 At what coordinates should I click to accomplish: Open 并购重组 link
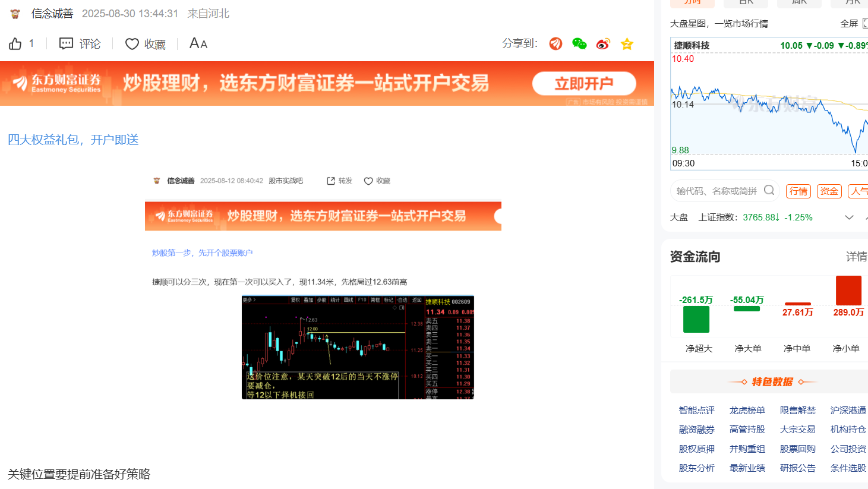tap(747, 449)
